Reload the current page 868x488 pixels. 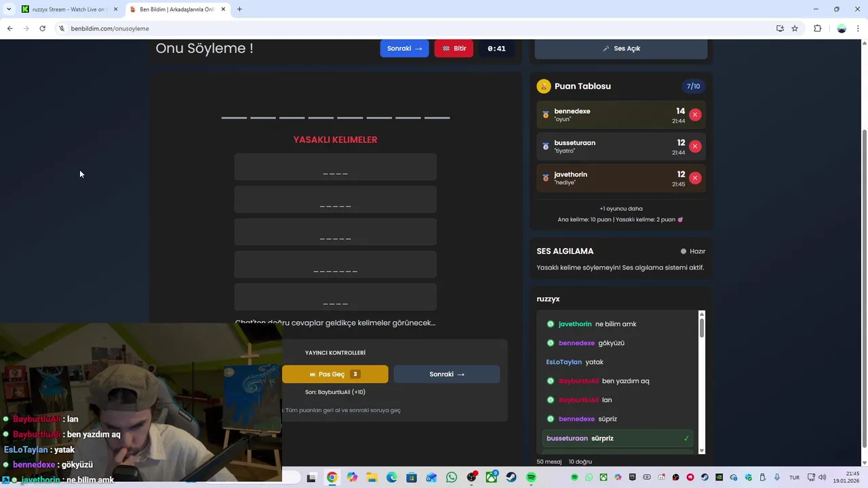42,28
